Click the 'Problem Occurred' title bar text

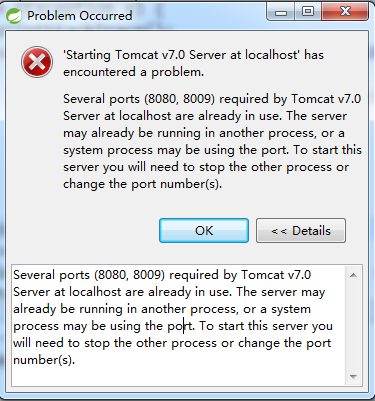click(80, 16)
